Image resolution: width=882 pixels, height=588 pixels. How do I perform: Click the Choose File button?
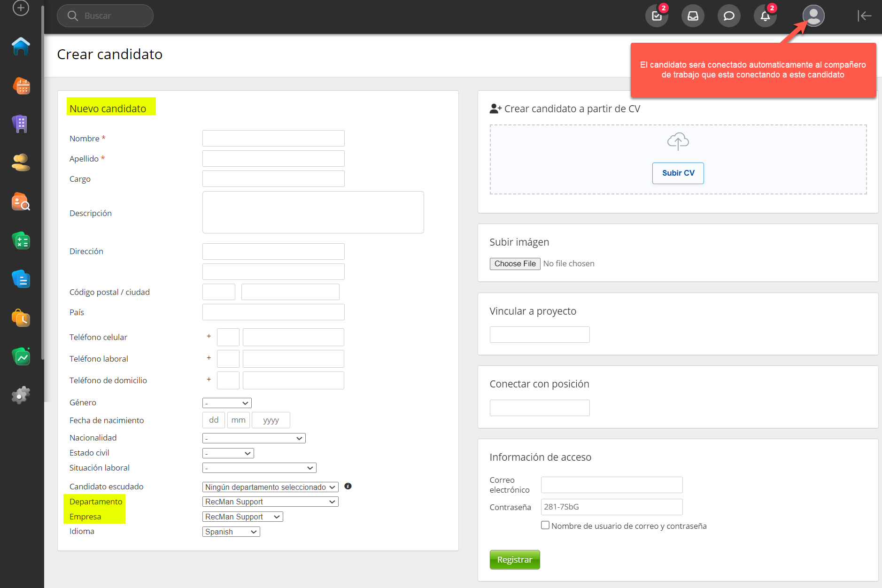click(515, 263)
